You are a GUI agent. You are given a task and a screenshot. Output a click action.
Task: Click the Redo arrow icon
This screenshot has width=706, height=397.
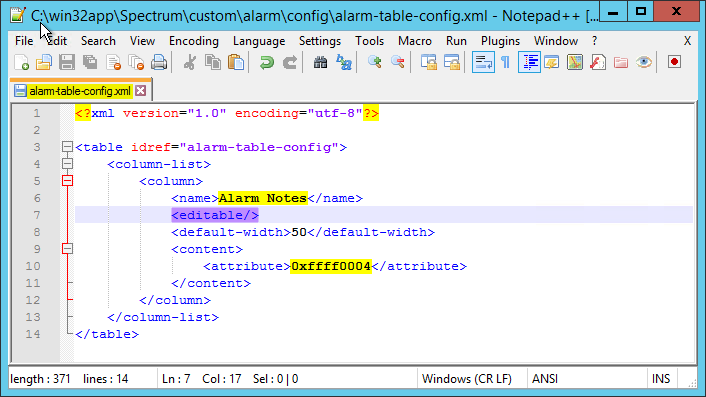(x=290, y=62)
